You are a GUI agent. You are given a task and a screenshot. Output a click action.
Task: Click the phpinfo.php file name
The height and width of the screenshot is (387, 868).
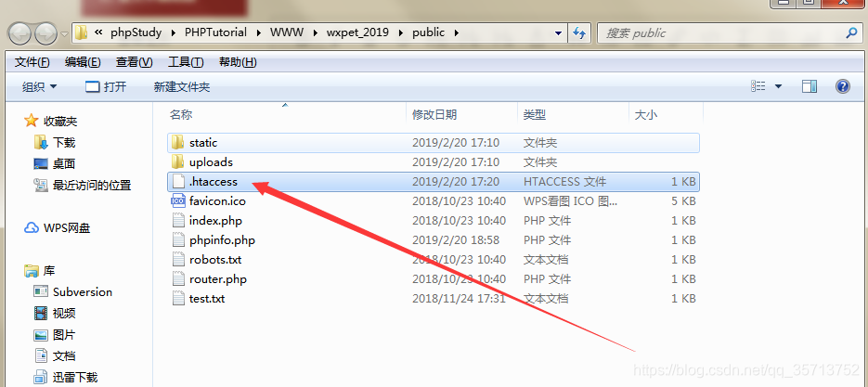[222, 240]
